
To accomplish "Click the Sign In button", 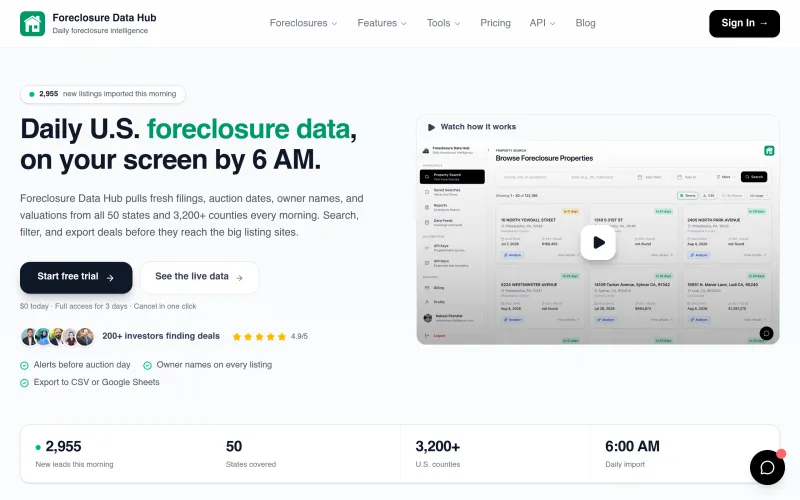I will pyautogui.click(x=744, y=23).
